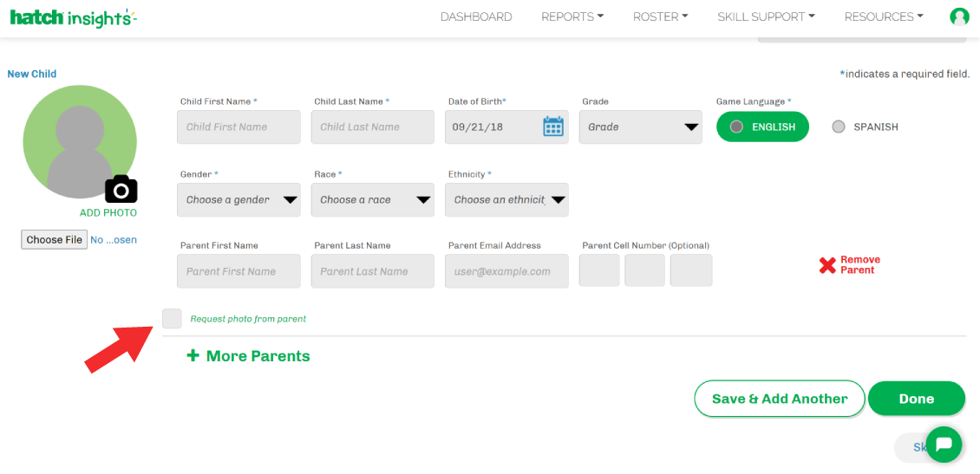Expand the Choose a gender dropdown

pos(238,199)
